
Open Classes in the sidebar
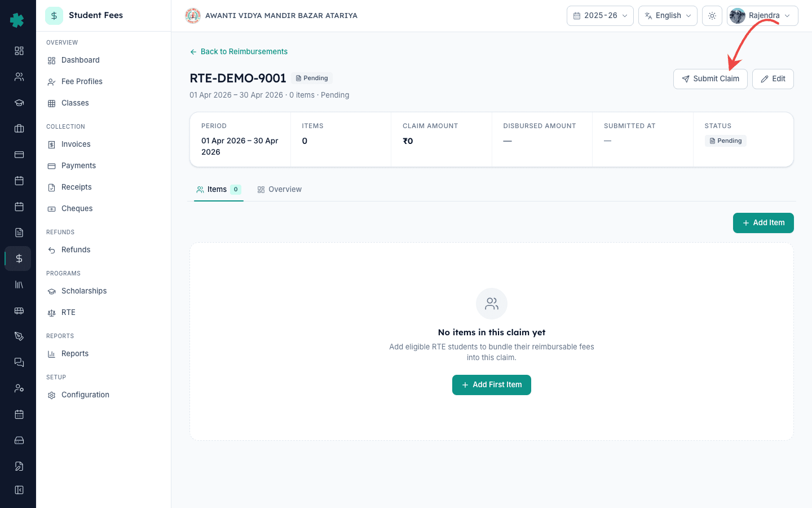click(103, 103)
